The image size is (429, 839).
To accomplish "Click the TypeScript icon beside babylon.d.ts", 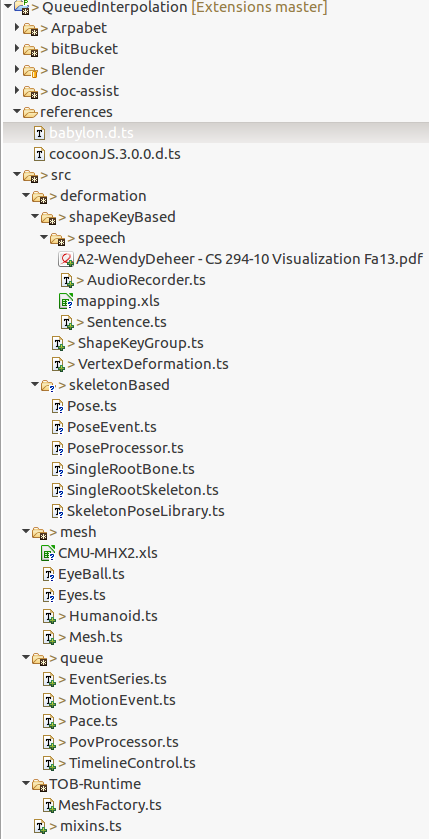I will pyautogui.click(x=40, y=133).
